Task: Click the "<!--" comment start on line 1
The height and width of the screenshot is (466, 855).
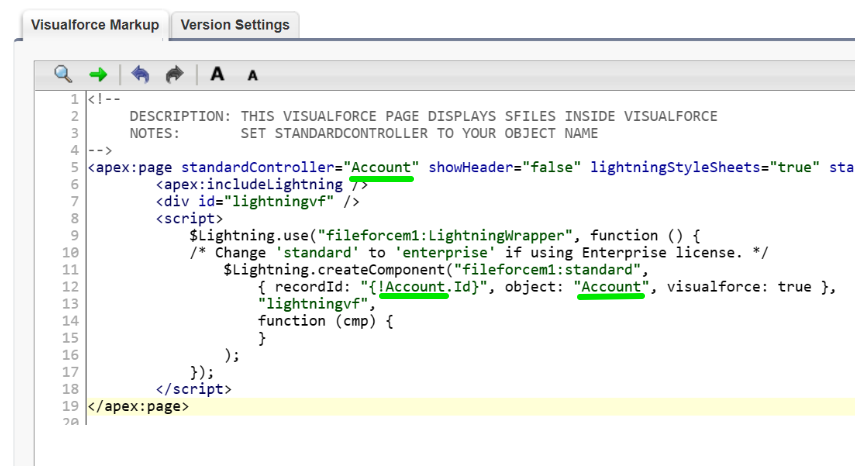Action: 104,99
